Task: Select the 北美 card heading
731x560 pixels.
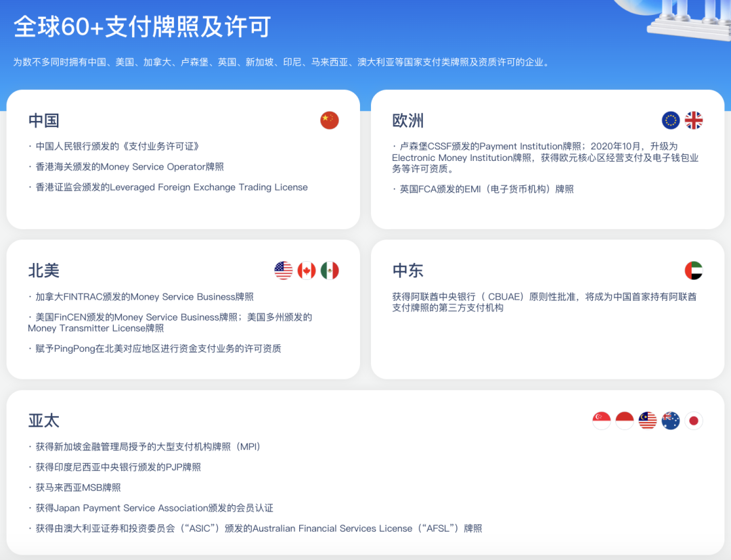Action: [44, 271]
